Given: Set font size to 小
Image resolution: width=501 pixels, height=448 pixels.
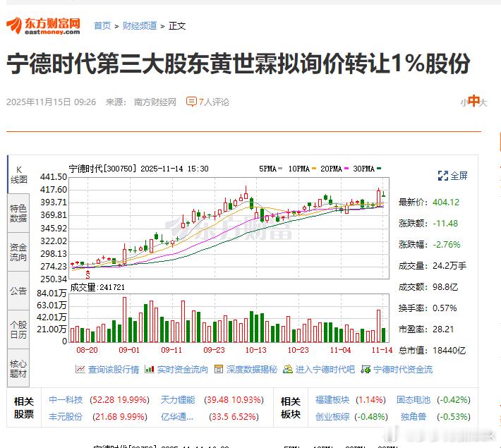Looking at the screenshot, I should (x=464, y=102).
